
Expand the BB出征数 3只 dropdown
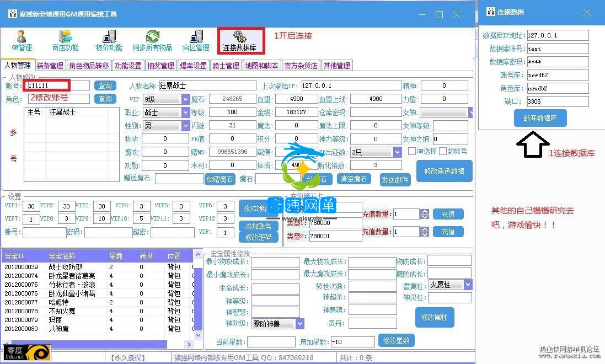pyautogui.click(x=397, y=152)
